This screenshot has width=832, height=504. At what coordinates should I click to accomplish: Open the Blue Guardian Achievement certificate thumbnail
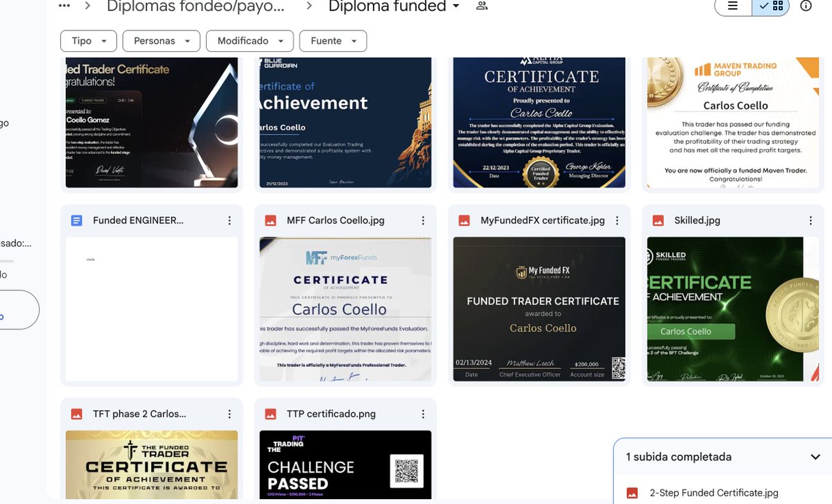click(345, 123)
